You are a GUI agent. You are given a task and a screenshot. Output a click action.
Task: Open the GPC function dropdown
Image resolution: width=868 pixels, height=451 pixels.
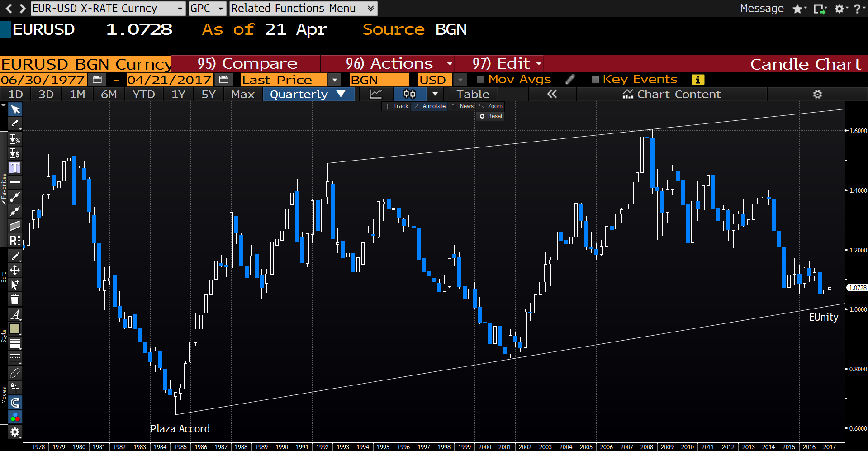coord(207,9)
